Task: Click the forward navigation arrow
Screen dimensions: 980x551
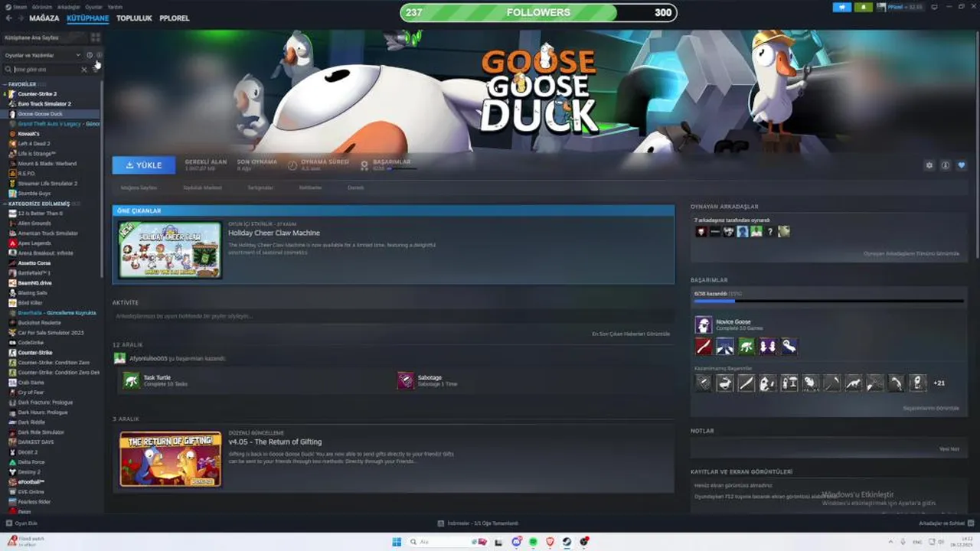Action: [21, 18]
